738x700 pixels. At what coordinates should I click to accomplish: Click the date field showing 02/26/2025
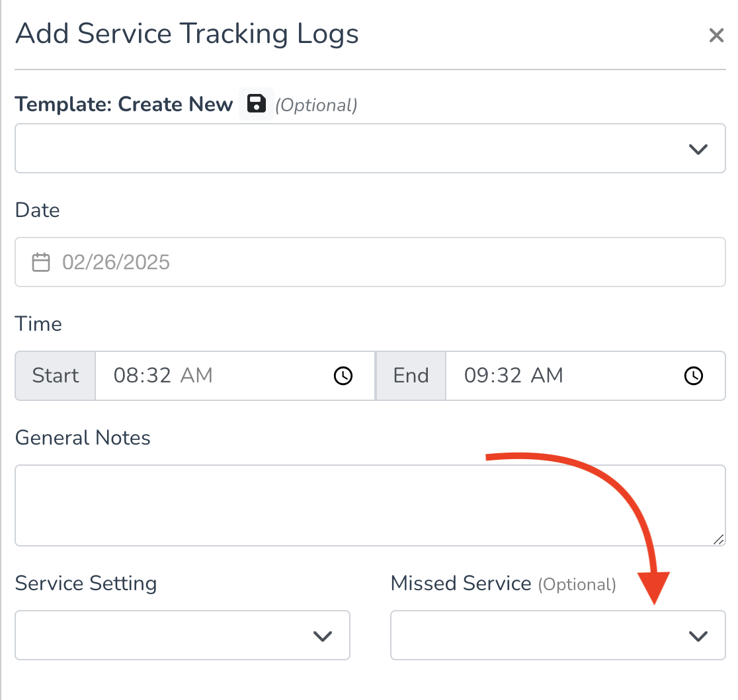coord(370,262)
